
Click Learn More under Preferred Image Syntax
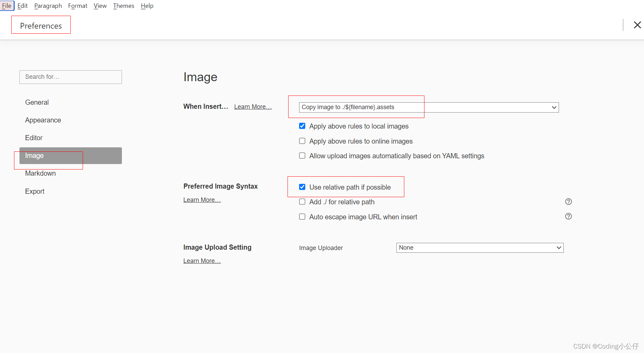tap(202, 200)
